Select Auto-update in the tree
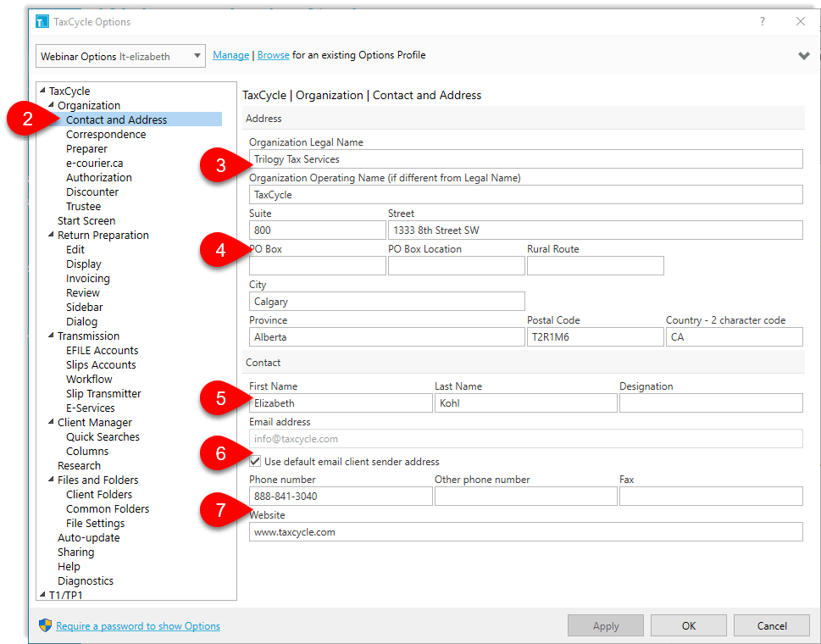This screenshot has height=644, width=821. tap(88, 537)
